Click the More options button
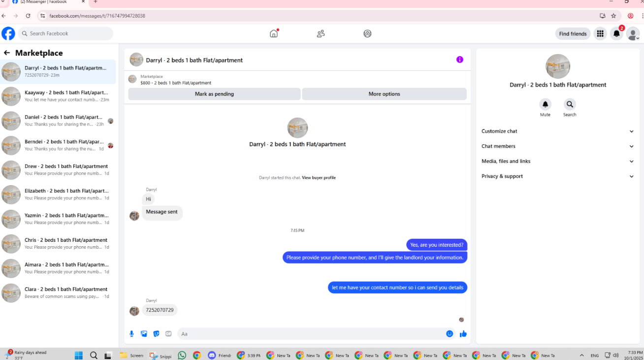The image size is (644, 360). [384, 94]
